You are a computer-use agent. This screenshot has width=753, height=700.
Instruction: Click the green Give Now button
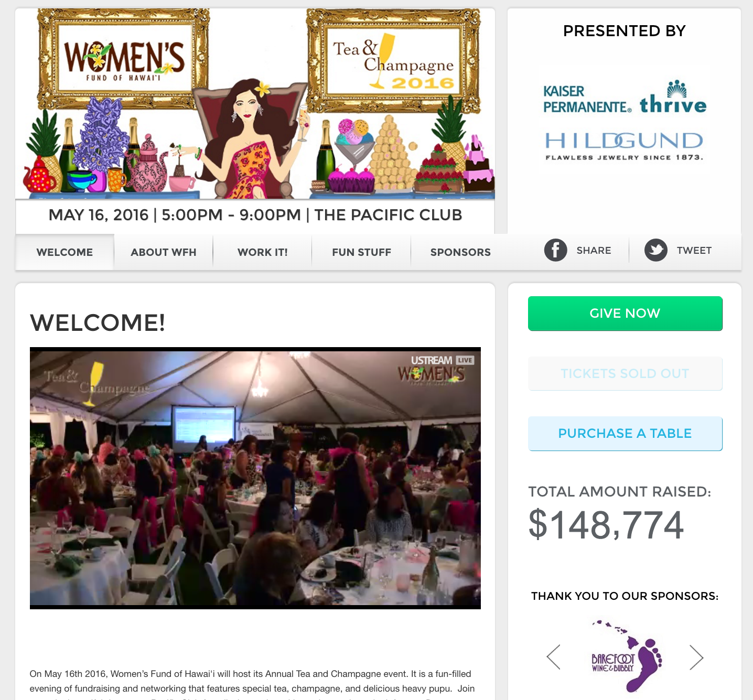625,314
